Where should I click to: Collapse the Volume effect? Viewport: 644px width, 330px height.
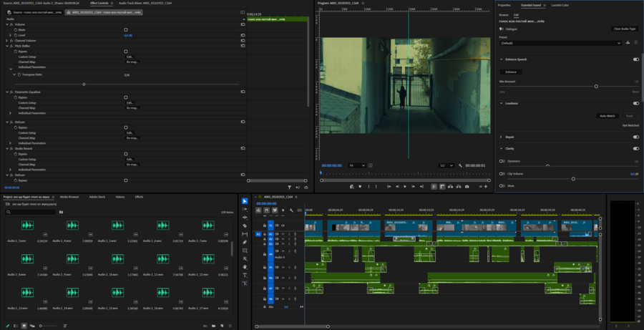click(x=7, y=24)
